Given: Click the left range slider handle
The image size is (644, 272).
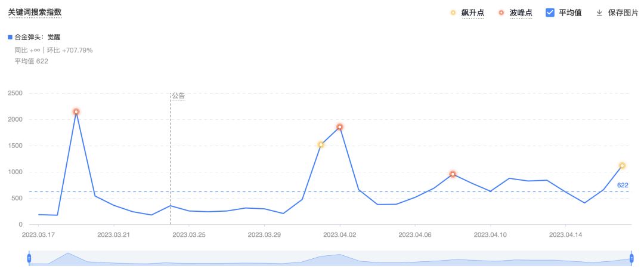Looking at the screenshot, I should [x=29, y=258].
